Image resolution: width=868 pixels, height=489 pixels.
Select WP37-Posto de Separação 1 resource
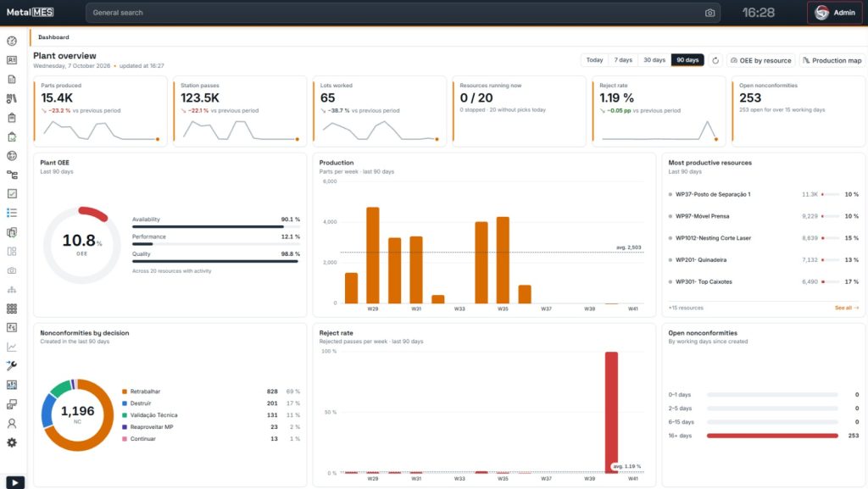coord(764,194)
